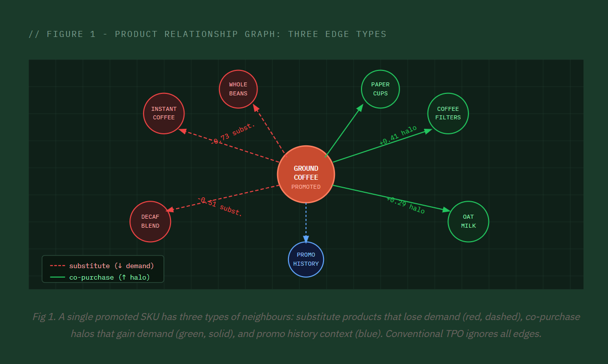Click the Decaf Blend node
Viewport: 608px width, 364px height.
click(150, 221)
